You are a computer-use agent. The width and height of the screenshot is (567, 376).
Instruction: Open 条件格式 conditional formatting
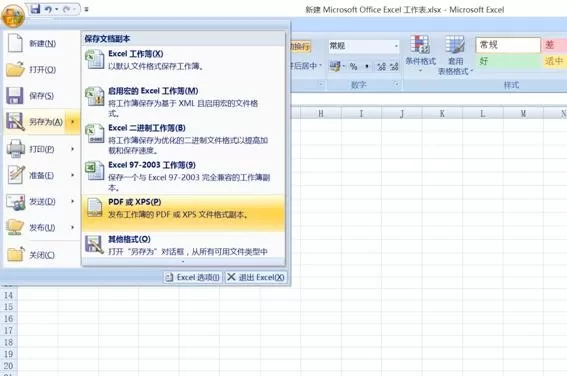tap(420, 54)
